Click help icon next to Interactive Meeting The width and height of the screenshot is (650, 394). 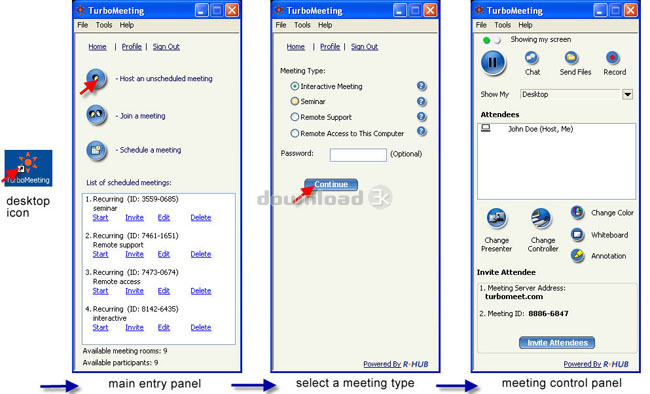(x=421, y=86)
